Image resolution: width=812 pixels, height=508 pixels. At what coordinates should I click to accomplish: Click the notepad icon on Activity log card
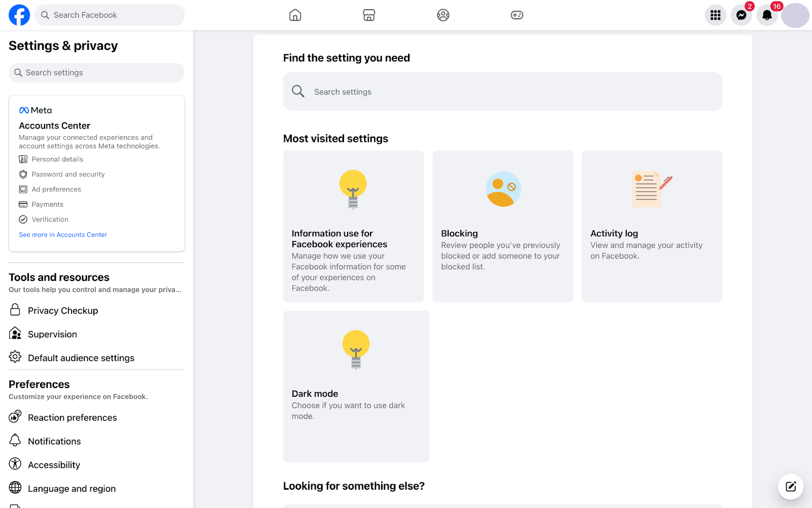click(652, 189)
